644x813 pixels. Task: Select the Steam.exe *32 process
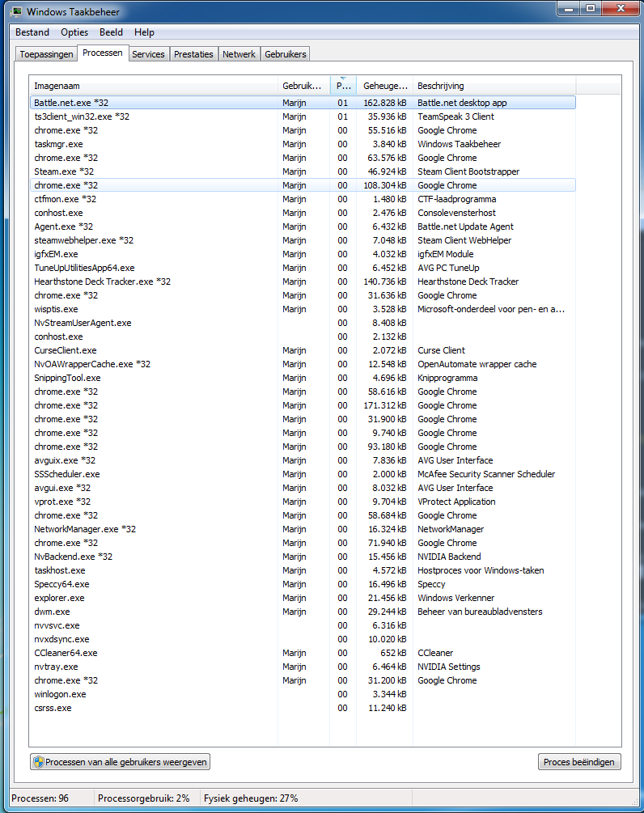[303, 171]
